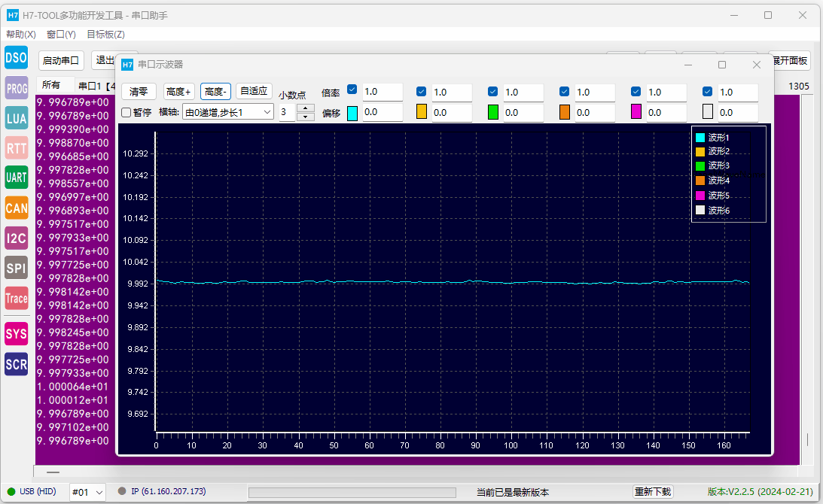Viewport: 823px width, 504px height.
Task: Click the 当前已是最新版本 status message
Action: [x=513, y=492]
